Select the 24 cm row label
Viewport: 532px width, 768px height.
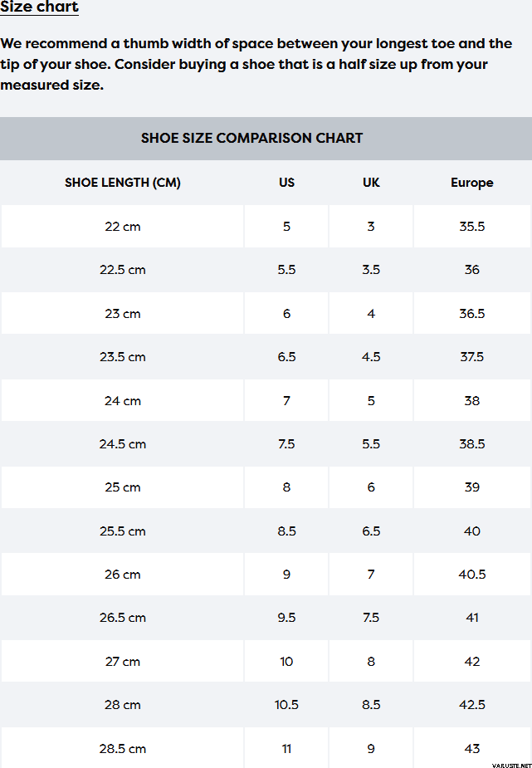122,401
